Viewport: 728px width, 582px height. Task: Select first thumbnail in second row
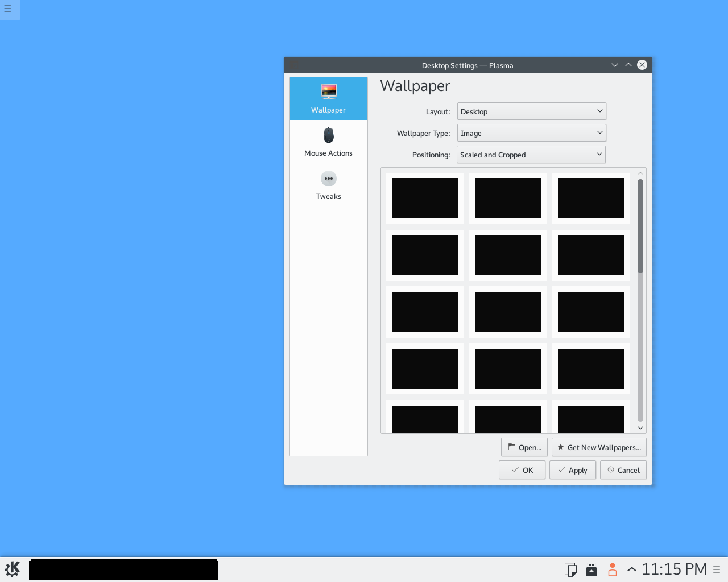[425, 255]
